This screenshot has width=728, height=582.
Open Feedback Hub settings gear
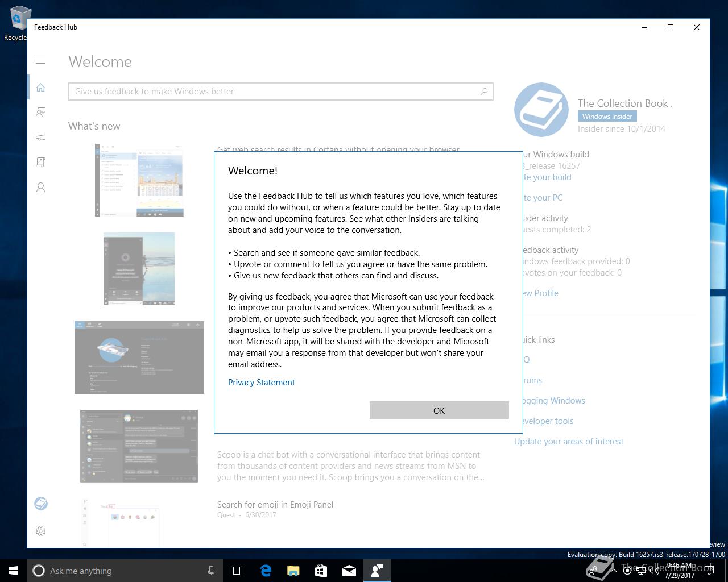point(40,531)
